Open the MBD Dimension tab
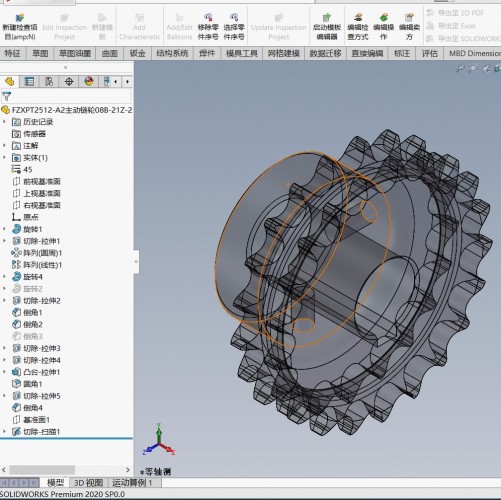 click(473, 53)
